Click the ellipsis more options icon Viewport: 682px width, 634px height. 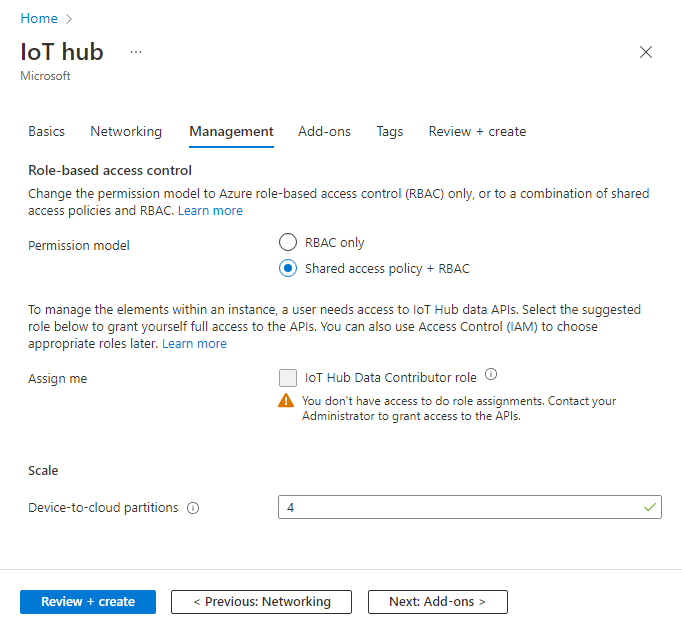136,52
